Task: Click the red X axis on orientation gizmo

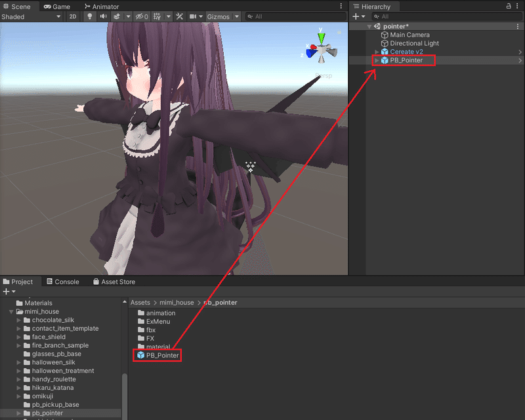Action: coord(313,47)
